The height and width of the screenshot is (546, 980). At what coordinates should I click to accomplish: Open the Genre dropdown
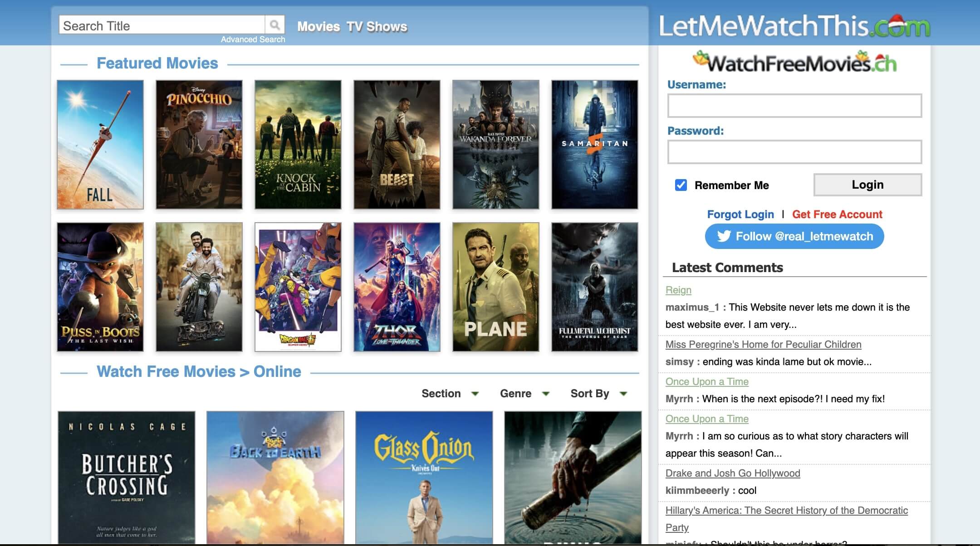coord(524,394)
